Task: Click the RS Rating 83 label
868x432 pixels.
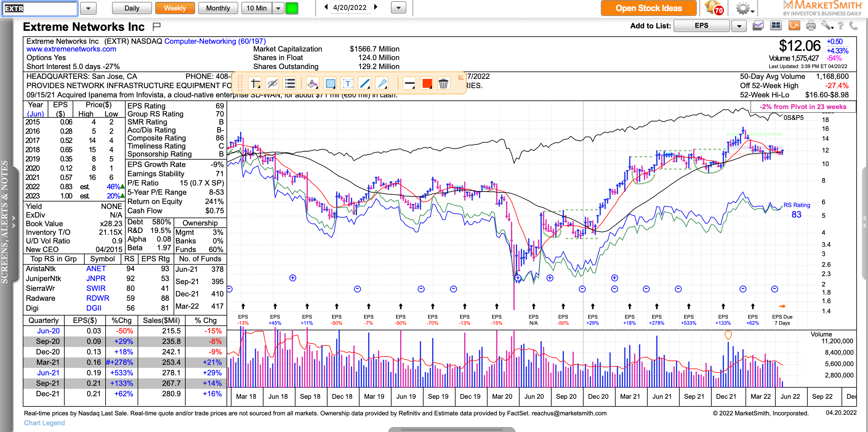Action: click(x=797, y=210)
